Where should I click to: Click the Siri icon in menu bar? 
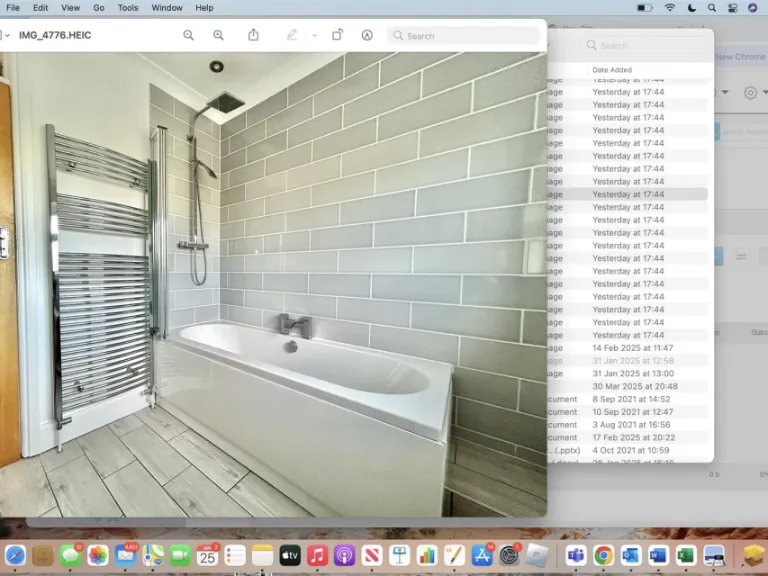click(753, 8)
